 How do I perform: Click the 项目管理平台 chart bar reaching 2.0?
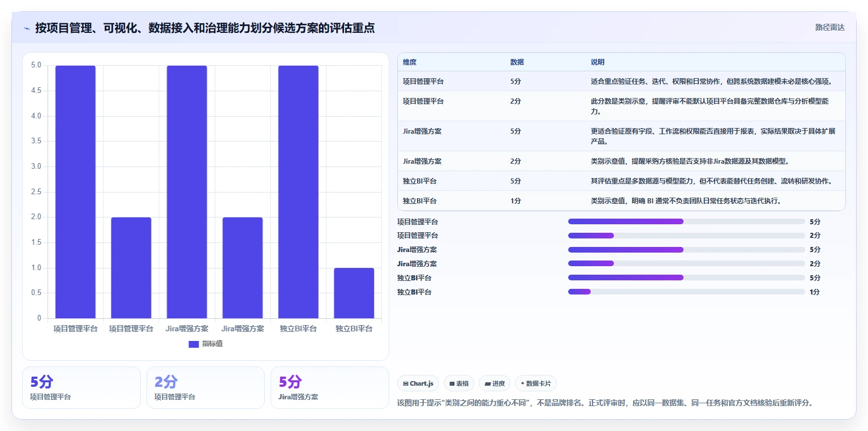(131, 268)
